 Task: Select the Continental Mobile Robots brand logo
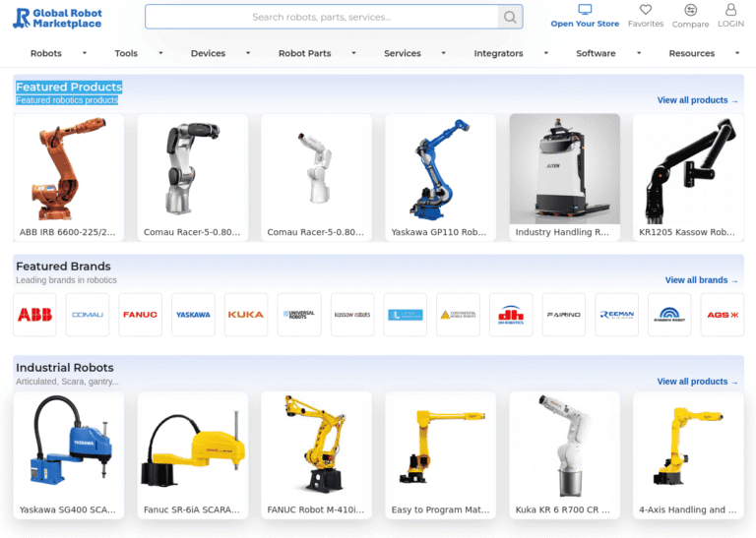[x=458, y=315]
